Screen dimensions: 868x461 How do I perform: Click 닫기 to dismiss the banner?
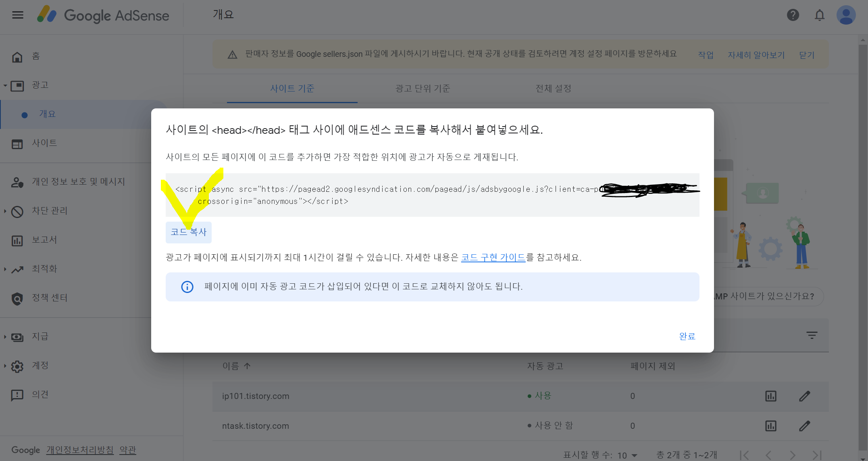[x=807, y=55]
